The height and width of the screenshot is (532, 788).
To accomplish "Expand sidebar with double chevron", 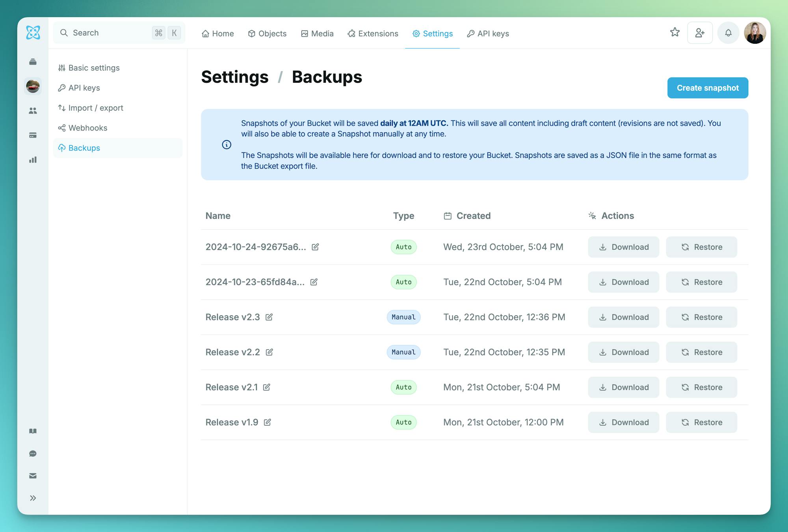I will [x=33, y=498].
